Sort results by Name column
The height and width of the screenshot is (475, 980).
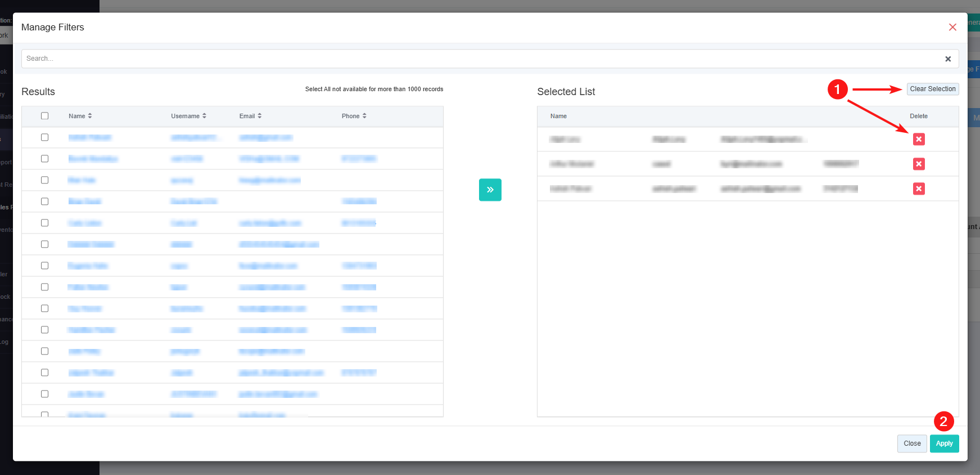[80, 116]
